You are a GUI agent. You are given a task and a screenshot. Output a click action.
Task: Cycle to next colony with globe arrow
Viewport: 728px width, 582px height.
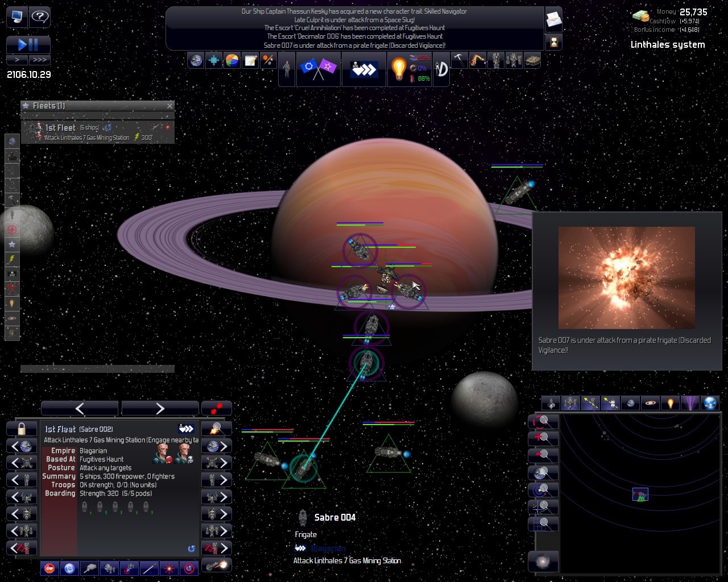[217, 446]
